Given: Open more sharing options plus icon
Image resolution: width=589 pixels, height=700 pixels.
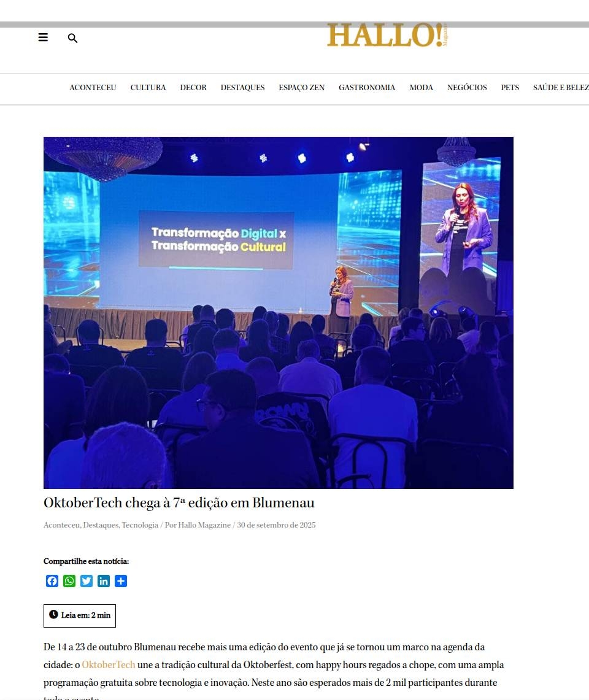Looking at the screenshot, I should 121,581.
